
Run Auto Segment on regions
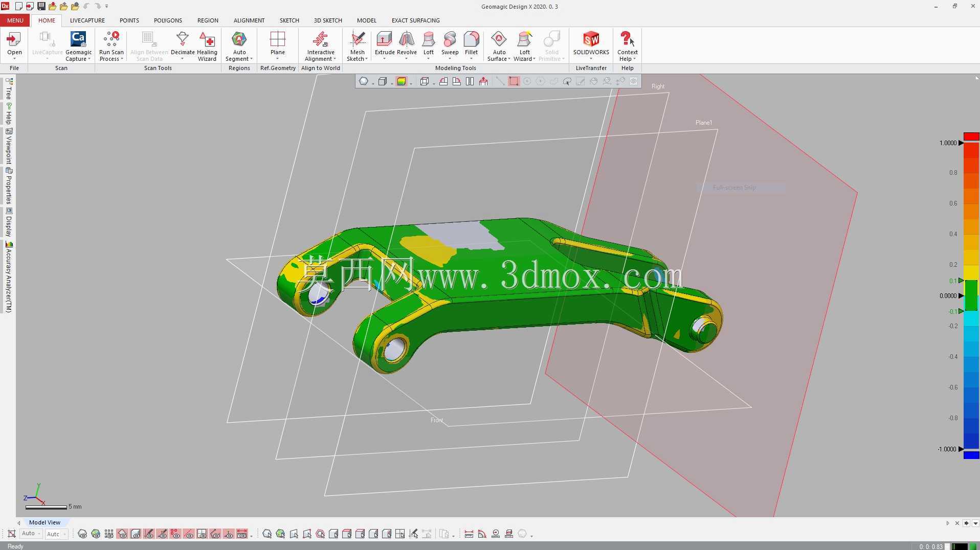[x=239, y=46]
